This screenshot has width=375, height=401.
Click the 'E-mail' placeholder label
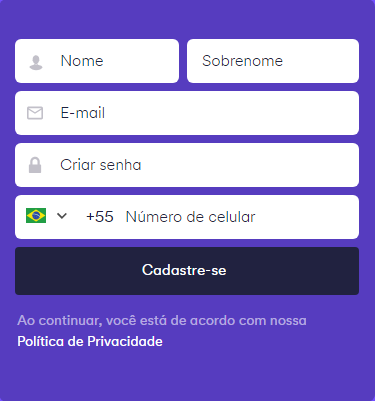(x=83, y=113)
